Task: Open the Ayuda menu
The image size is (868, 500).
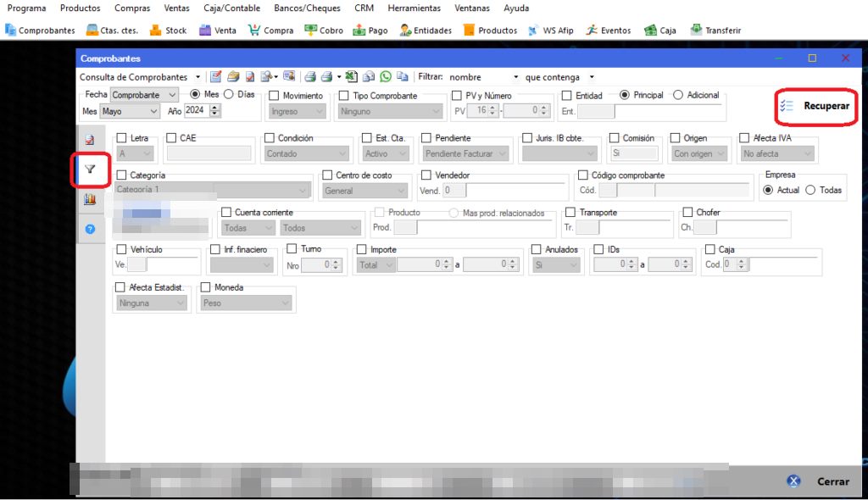Action: point(516,8)
